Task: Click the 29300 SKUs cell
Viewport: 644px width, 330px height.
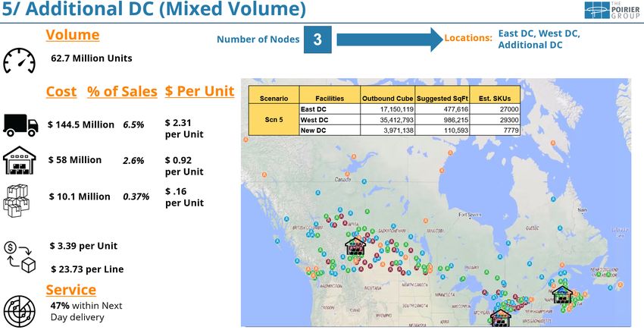Action: tap(495, 120)
